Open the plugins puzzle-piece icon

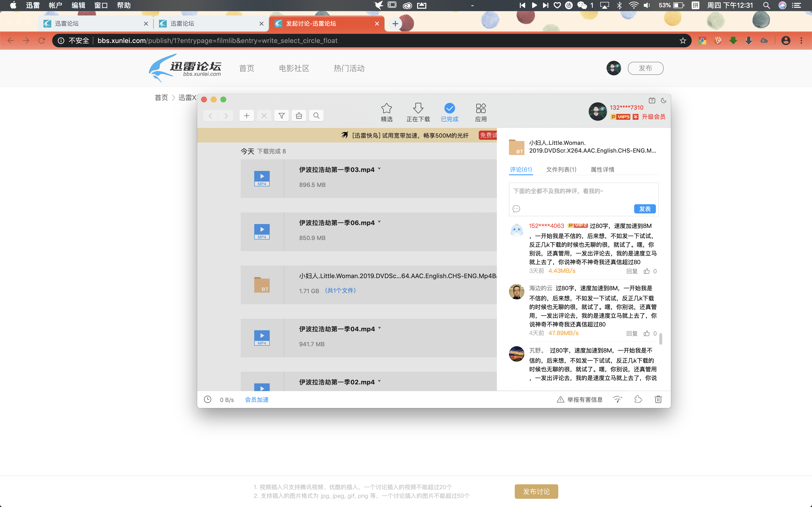638,399
